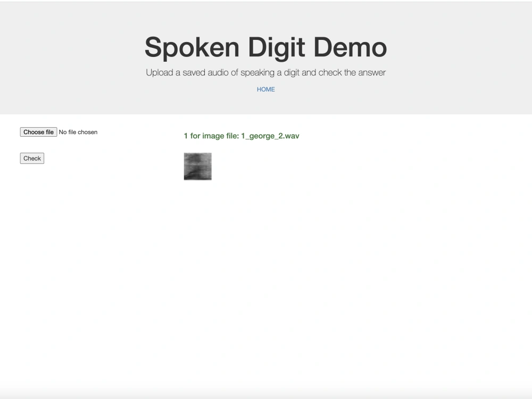
Task: Click the 'No file chosen' label
Action: point(78,132)
